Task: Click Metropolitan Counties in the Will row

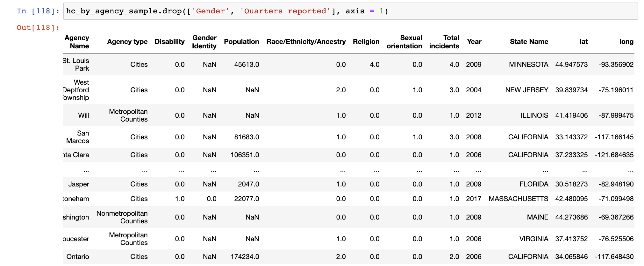Action: pos(128,115)
